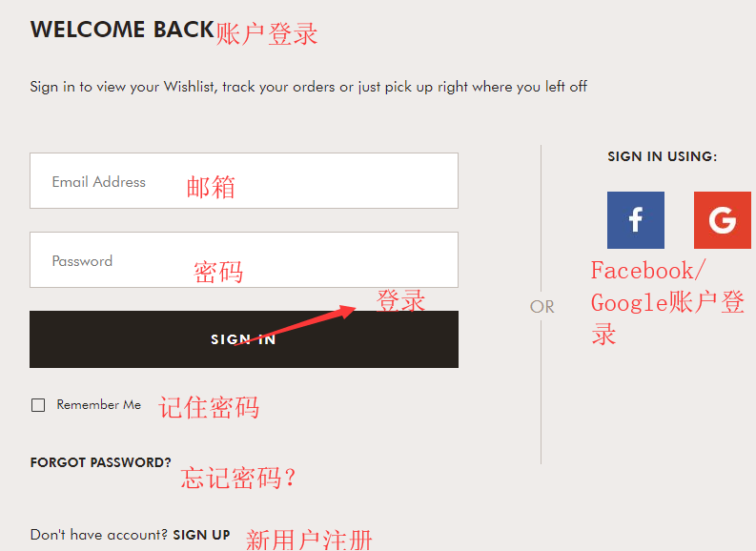The height and width of the screenshot is (551, 756).
Task: Click the WELCOME BACK heading
Action: coord(122,30)
